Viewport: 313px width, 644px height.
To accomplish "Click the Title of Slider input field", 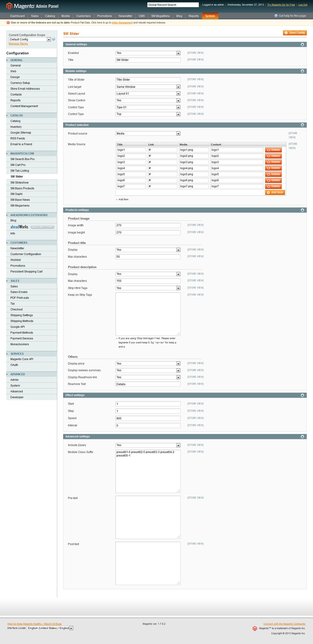I will 148,80.
